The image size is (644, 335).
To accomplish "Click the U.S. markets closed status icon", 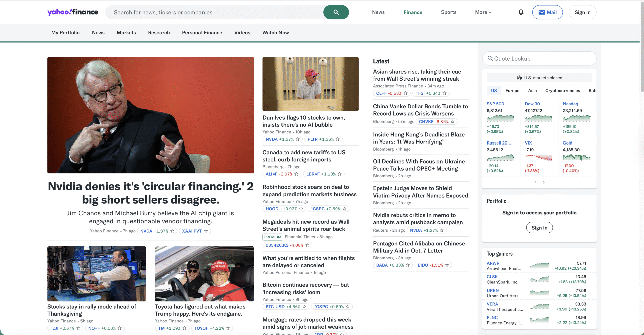I will tap(519, 78).
